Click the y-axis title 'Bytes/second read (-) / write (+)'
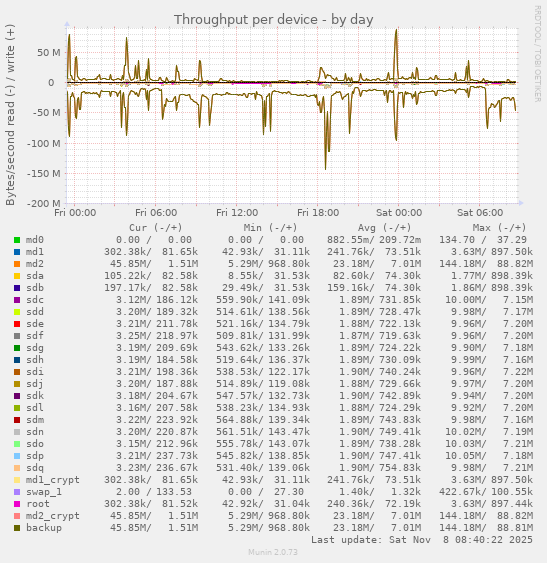 [10, 115]
